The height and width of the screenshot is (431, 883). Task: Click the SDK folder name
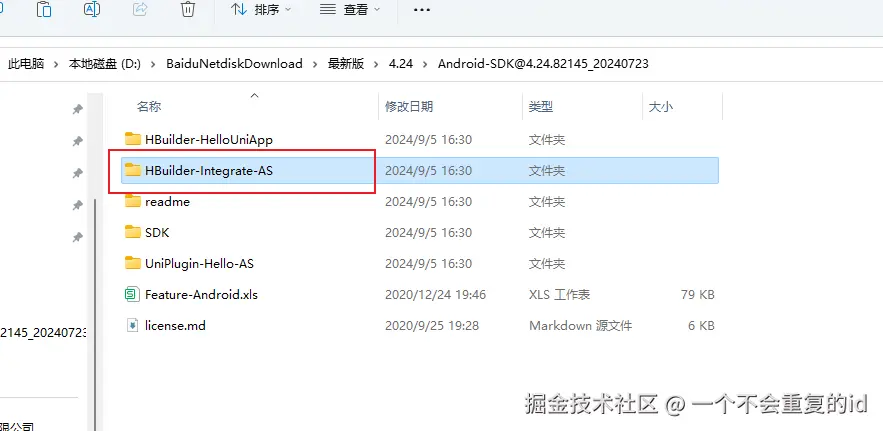pos(157,232)
